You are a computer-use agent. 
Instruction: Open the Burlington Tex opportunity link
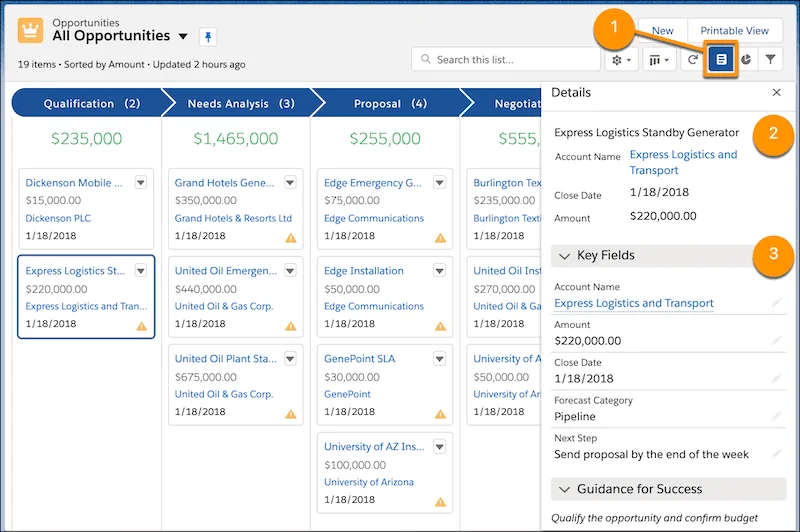point(507,183)
